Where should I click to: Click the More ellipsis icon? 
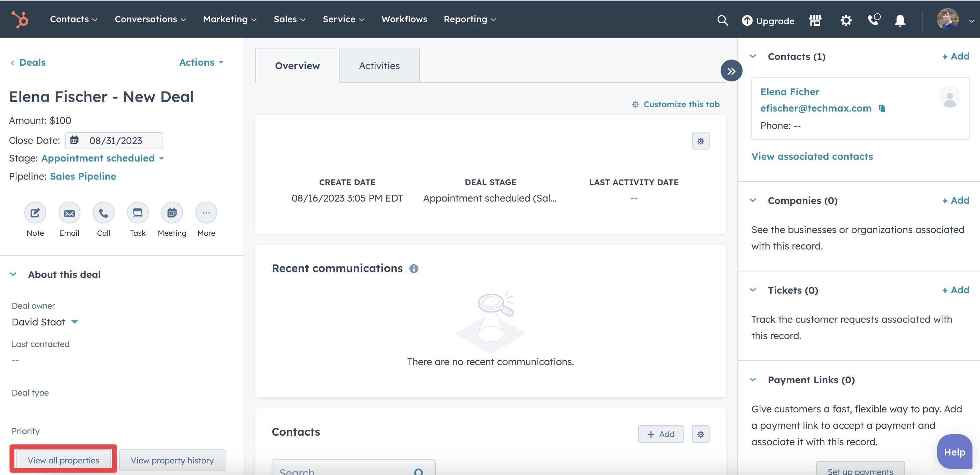[206, 213]
